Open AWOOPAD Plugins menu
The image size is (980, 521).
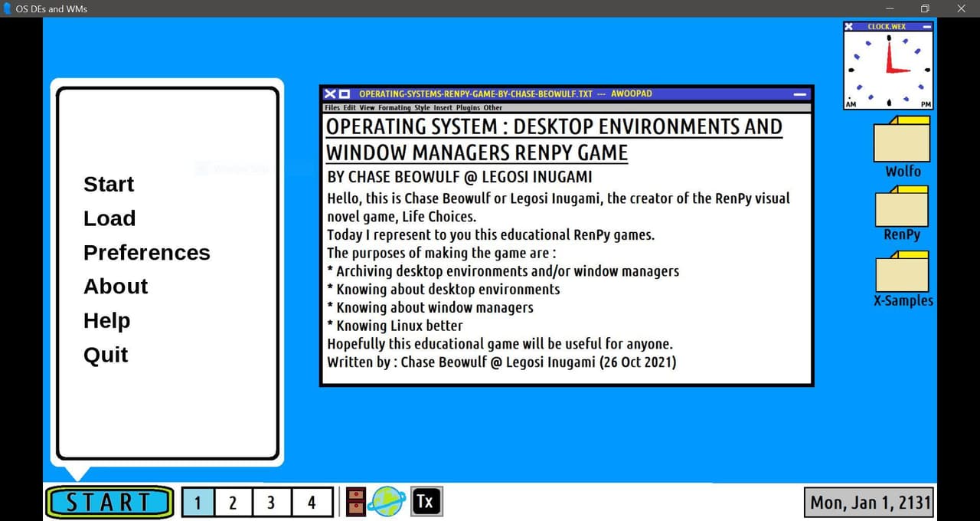(469, 108)
